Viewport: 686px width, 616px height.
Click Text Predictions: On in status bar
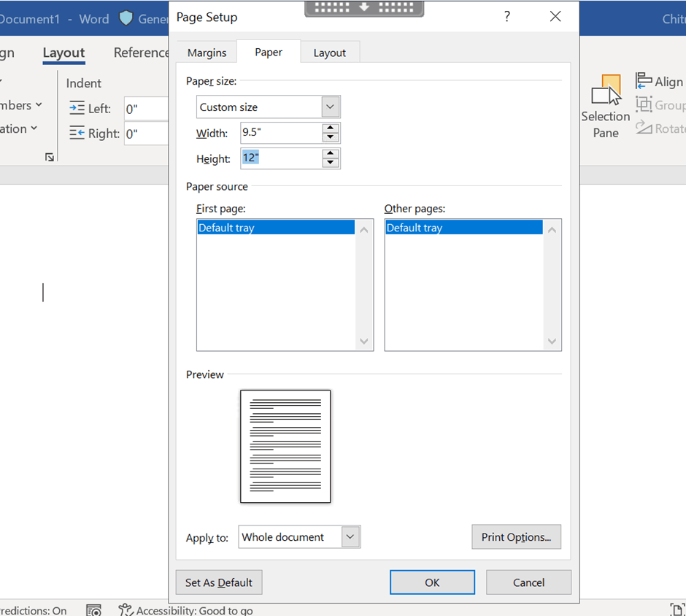tap(34, 610)
